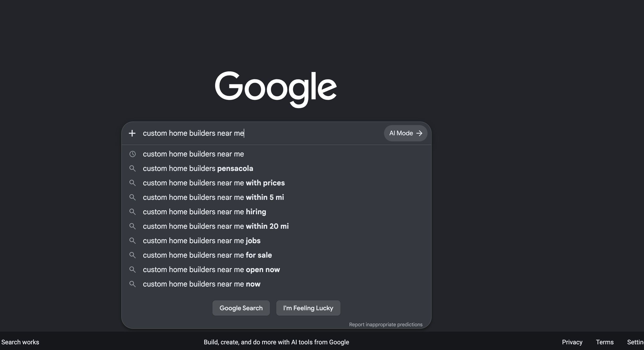644x350 pixels.
Task: Click magnifier icon beside 'jobs' suggestion
Action: (132, 241)
